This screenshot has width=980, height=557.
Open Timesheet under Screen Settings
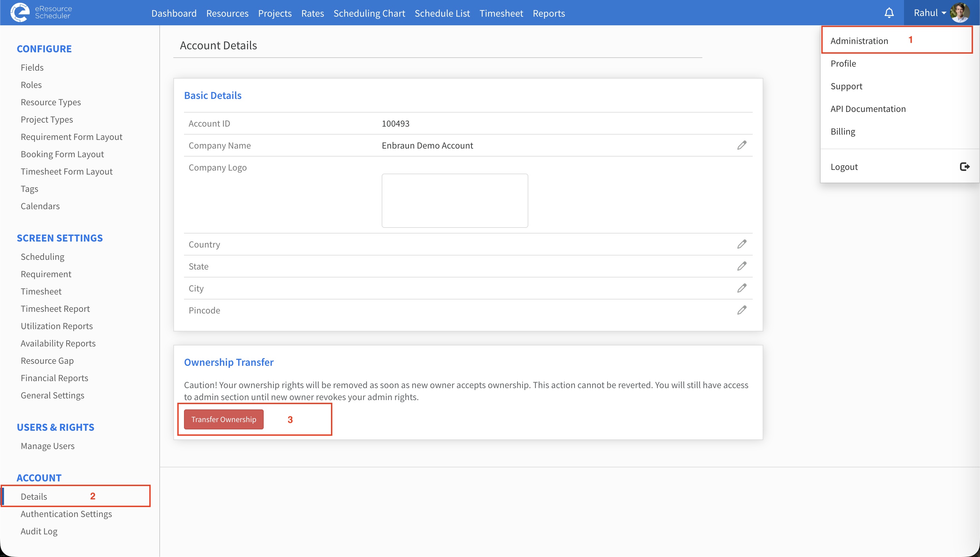click(41, 291)
